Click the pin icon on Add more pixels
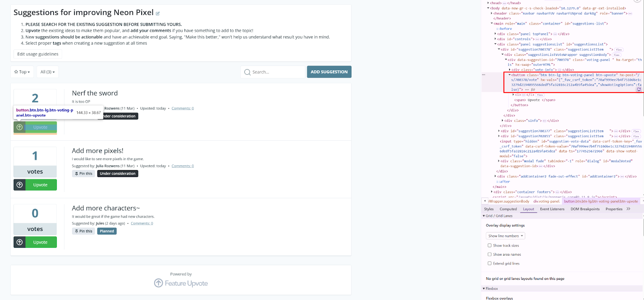This screenshot has width=644, height=300. point(76,174)
